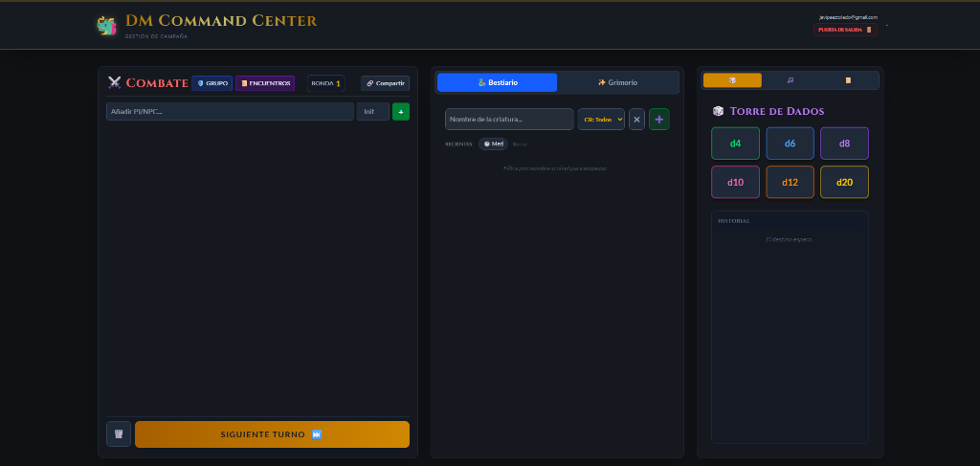The image size is (980, 466).
Task: Click the DM Command Center title
Action: click(221, 21)
